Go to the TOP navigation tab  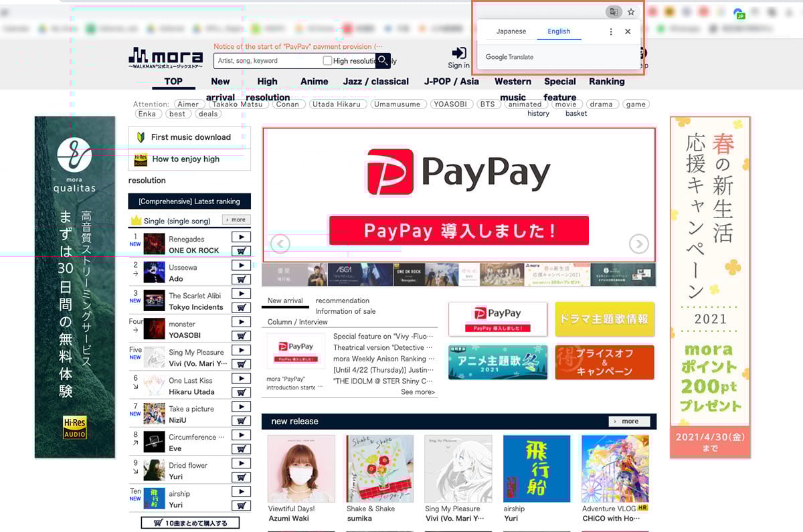[x=173, y=82]
